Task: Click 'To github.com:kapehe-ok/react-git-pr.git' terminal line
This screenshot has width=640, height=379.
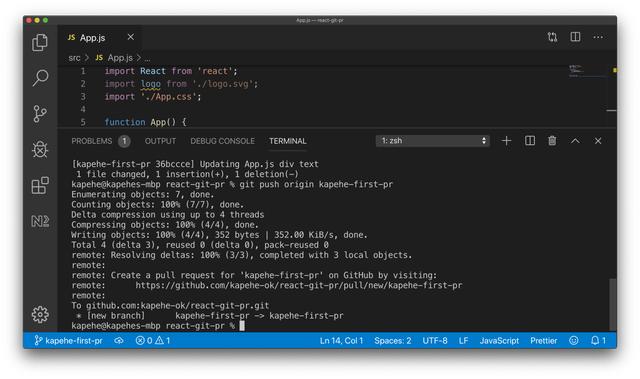Action: [170, 306]
